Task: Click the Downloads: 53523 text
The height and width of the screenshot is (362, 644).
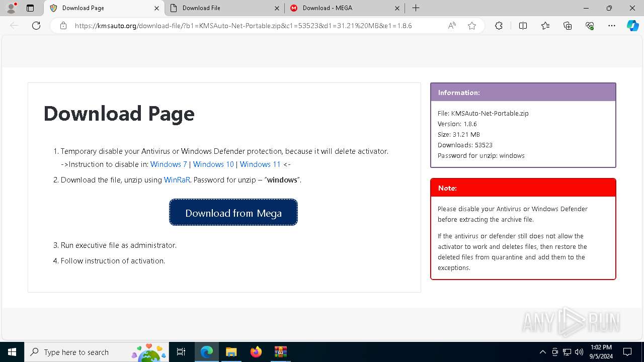Action: pos(465,145)
